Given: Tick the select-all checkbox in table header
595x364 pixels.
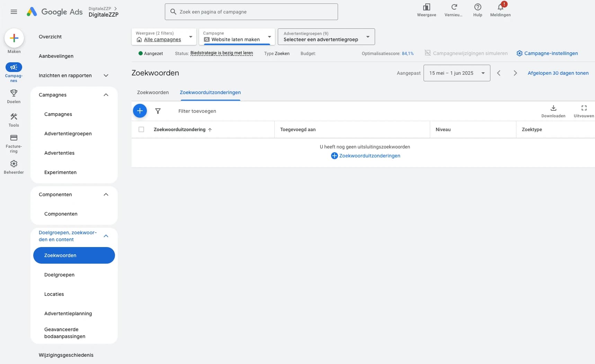Looking at the screenshot, I should (141, 129).
